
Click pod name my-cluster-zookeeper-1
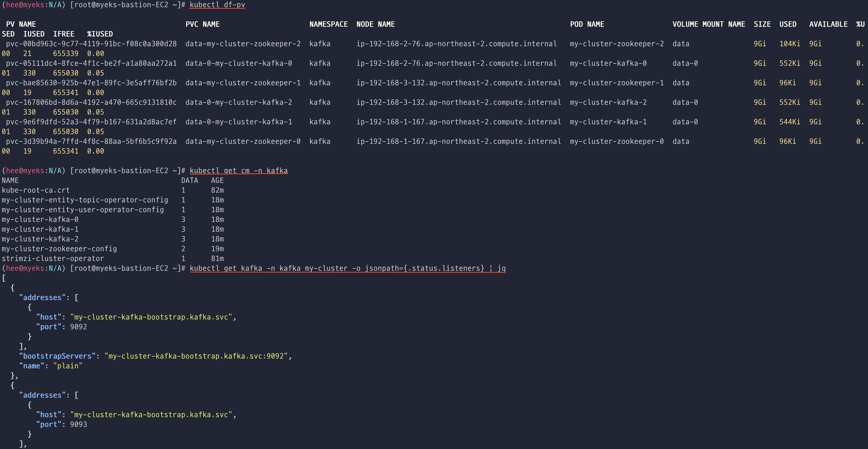pos(617,83)
